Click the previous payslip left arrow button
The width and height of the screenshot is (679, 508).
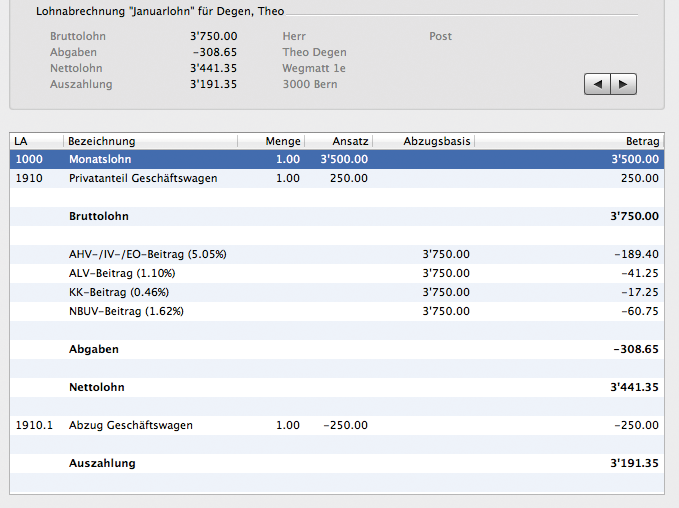tap(597, 85)
